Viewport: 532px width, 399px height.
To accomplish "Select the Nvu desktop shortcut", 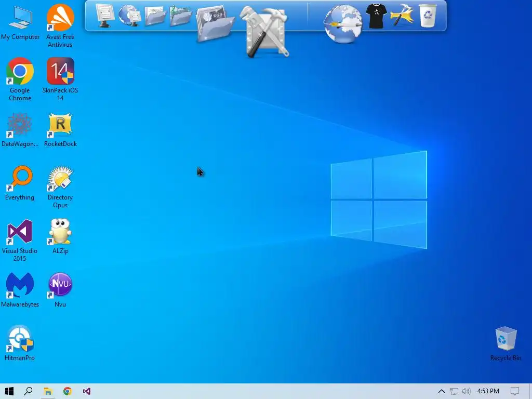I will (x=60, y=290).
